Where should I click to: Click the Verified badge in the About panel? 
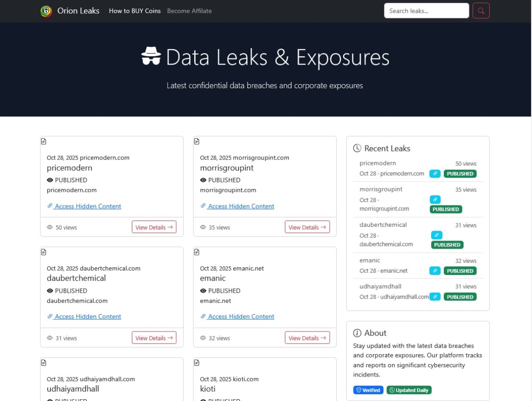tap(368, 390)
